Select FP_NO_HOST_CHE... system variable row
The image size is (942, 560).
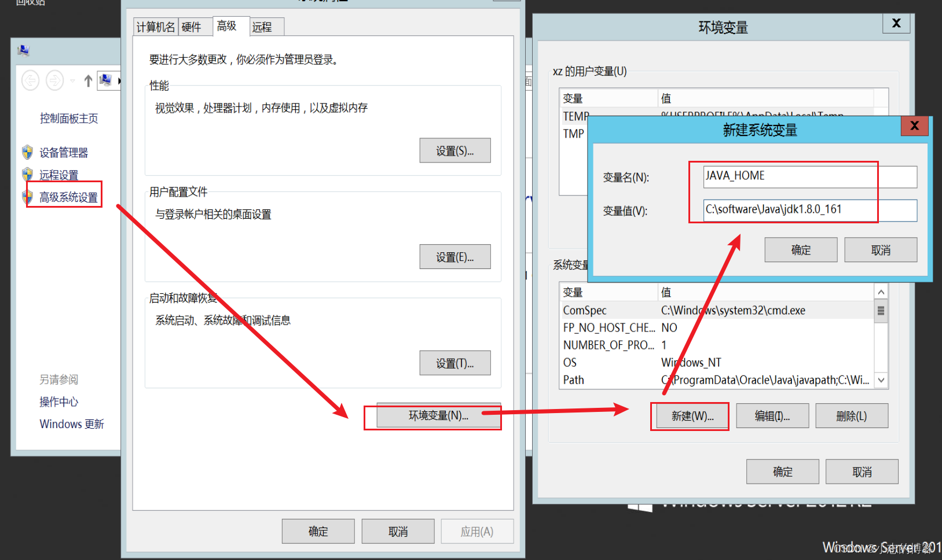(x=717, y=327)
